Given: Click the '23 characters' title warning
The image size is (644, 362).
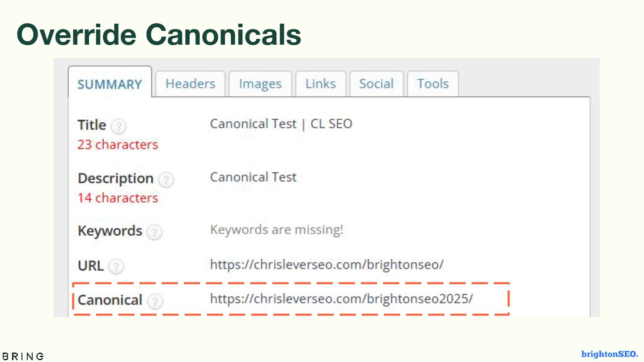Looking at the screenshot, I should tap(118, 145).
